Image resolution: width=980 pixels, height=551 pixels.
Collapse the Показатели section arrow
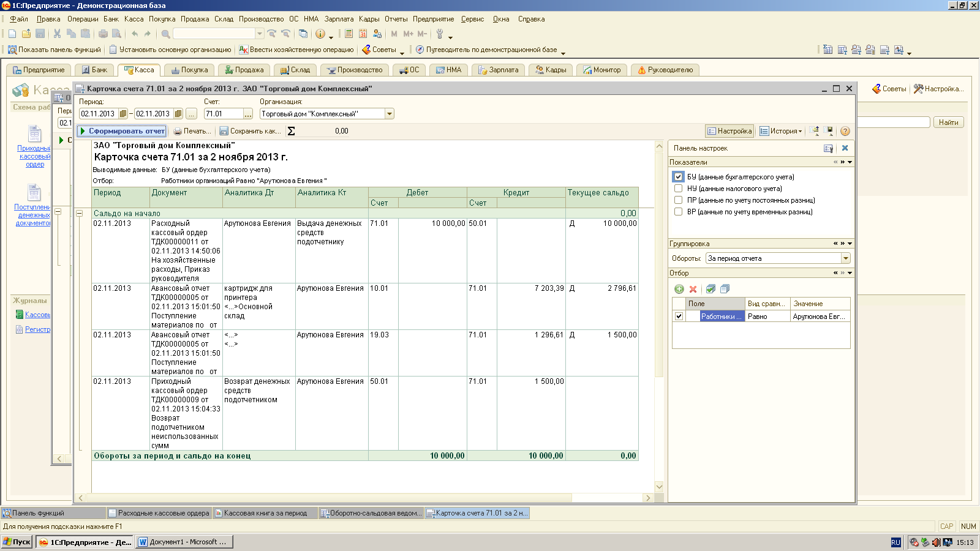coord(850,162)
